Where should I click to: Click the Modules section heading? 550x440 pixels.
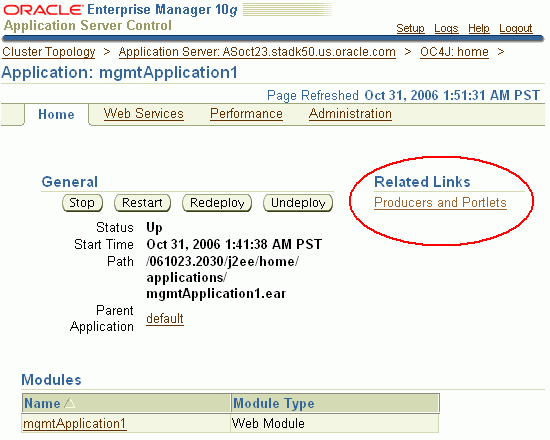[x=51, y=380]
